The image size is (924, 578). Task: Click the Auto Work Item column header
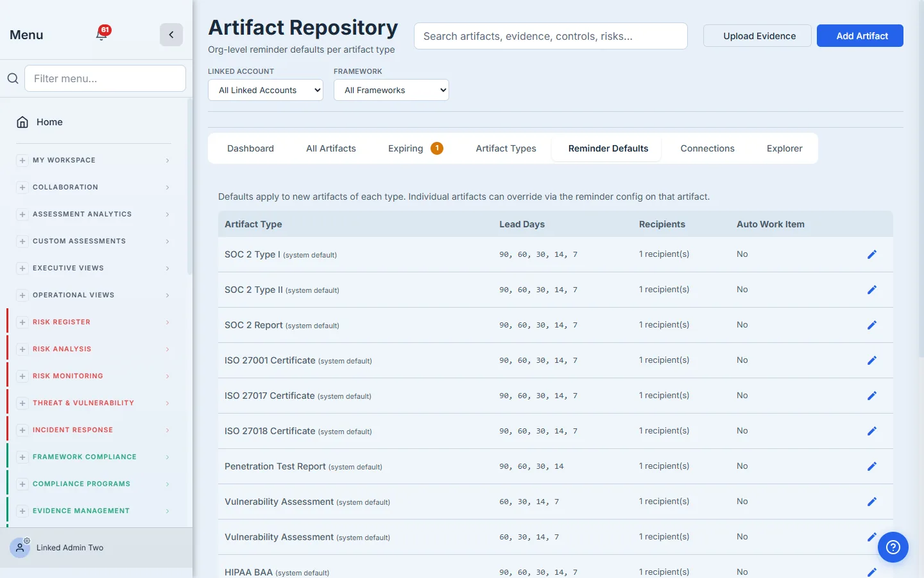pos(771,224)
